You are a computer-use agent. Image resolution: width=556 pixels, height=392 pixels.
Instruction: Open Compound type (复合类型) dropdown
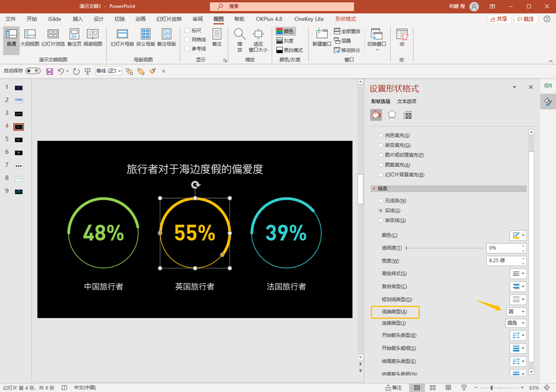518,286
